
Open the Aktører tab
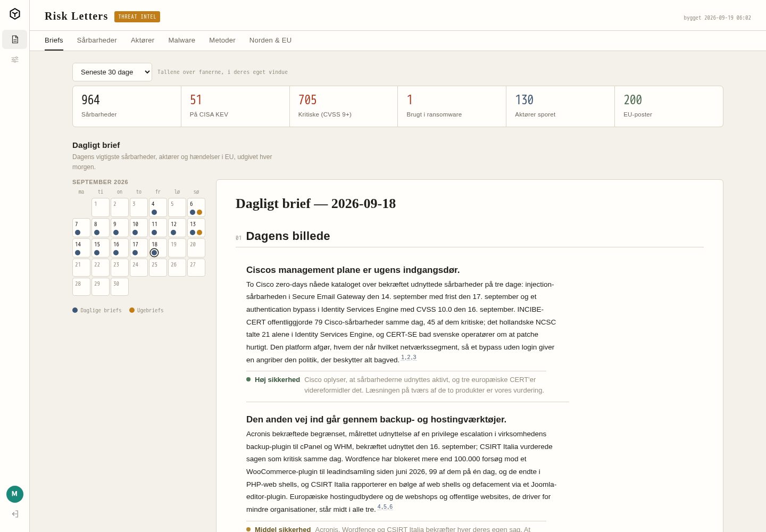143,40
